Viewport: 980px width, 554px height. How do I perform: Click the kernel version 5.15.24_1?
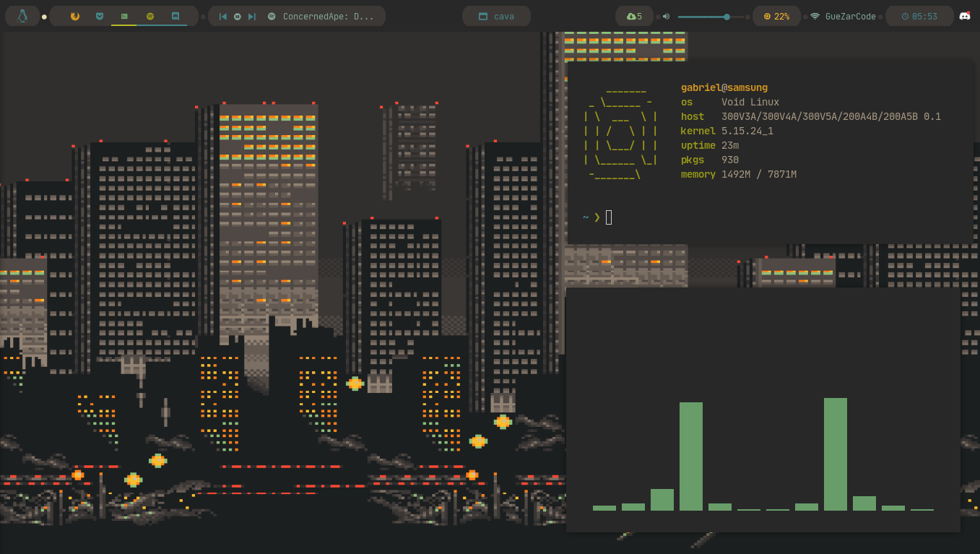(747, 131)
